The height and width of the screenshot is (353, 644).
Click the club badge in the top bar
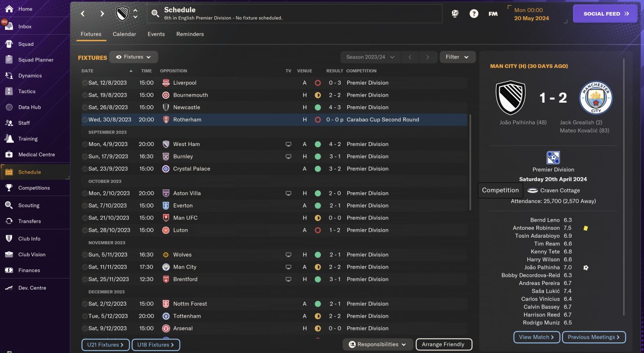(122, 14)
